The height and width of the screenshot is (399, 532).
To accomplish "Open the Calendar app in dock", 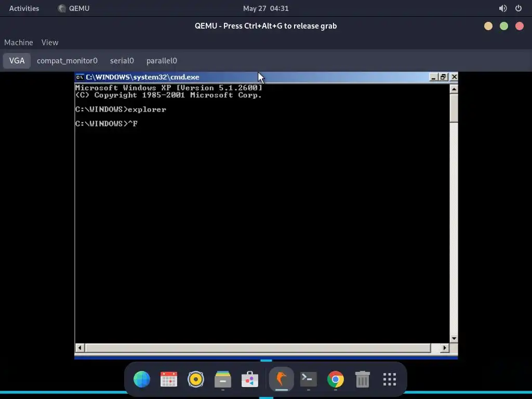I will pyautogui.click(x=169, y=379).
